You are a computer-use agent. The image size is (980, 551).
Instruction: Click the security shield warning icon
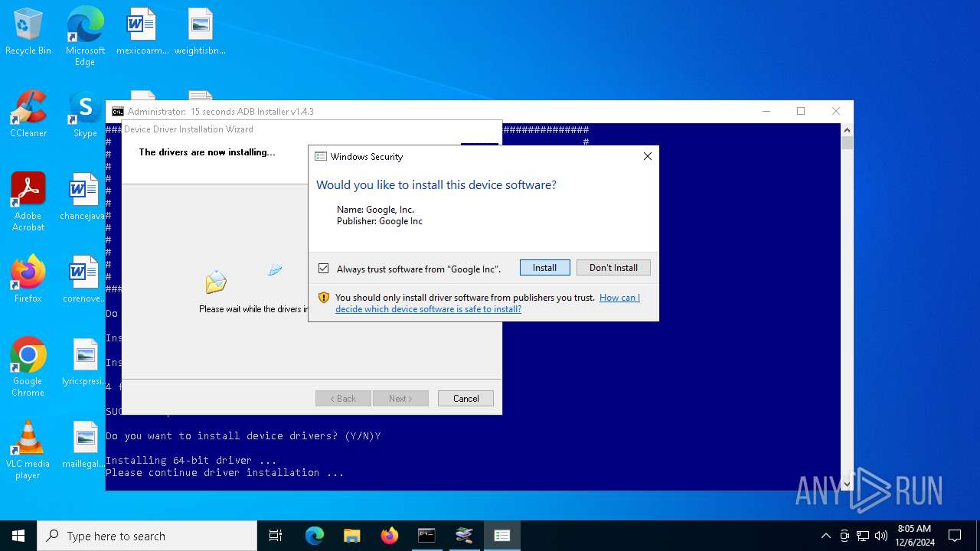(x=324, y=298)
